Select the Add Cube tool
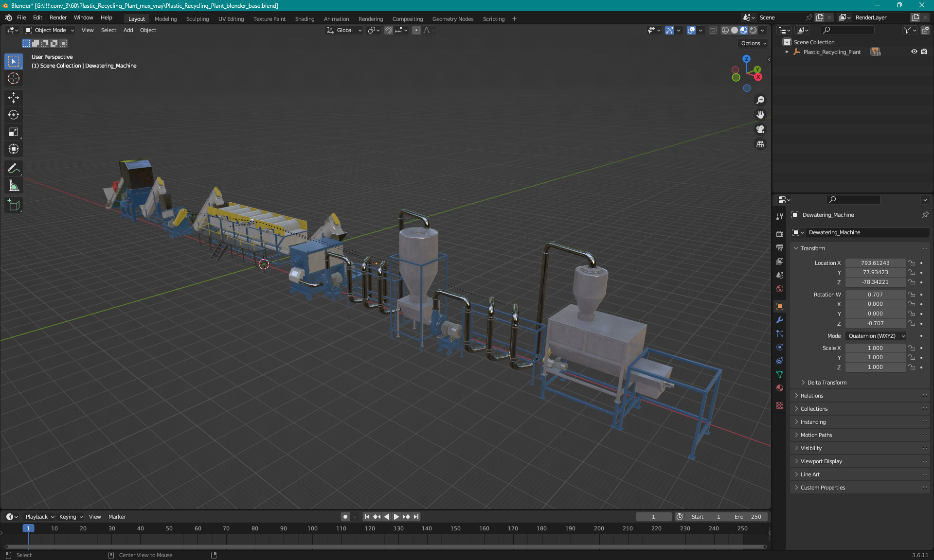 (x=14, y=205)
